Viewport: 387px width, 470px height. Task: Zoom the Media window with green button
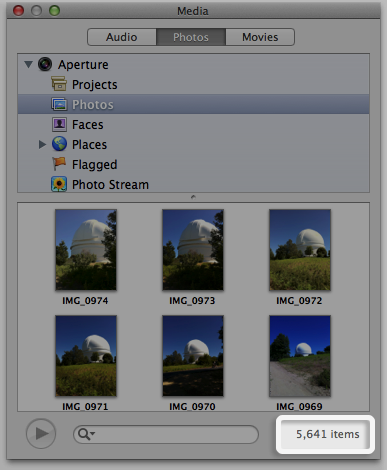(x=54, y=11)
